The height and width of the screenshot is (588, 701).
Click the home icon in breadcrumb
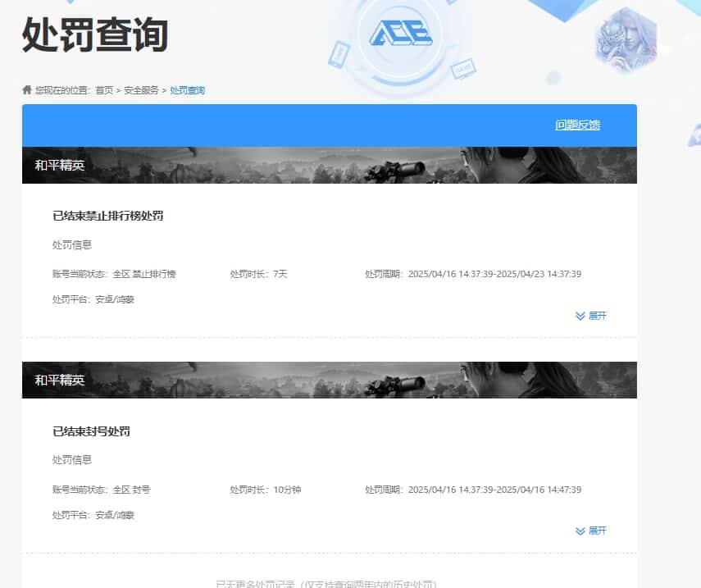27,90
